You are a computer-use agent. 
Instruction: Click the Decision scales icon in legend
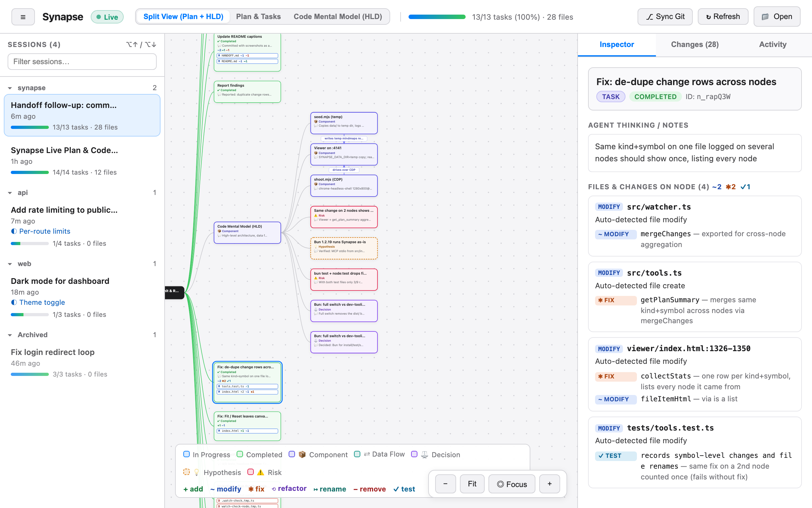424,454
